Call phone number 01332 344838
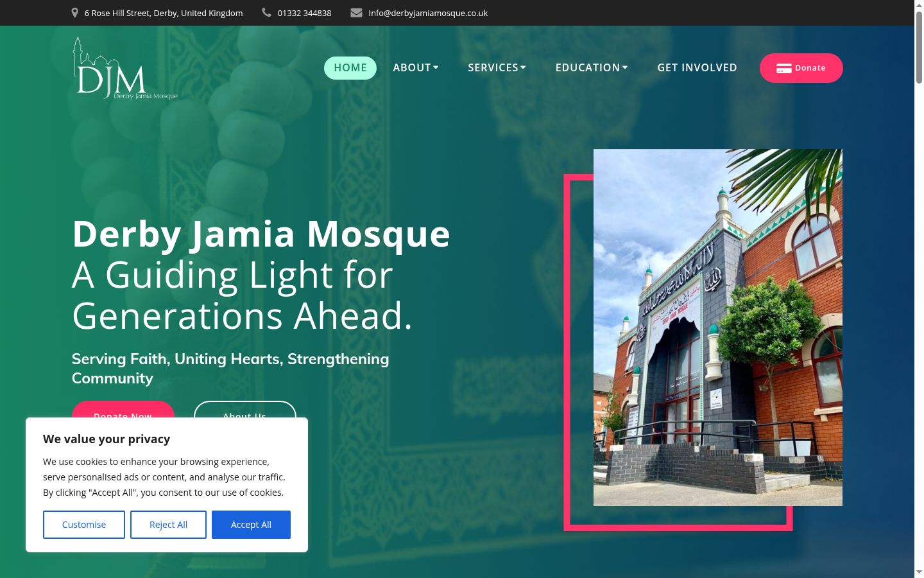 coord(304,13)
